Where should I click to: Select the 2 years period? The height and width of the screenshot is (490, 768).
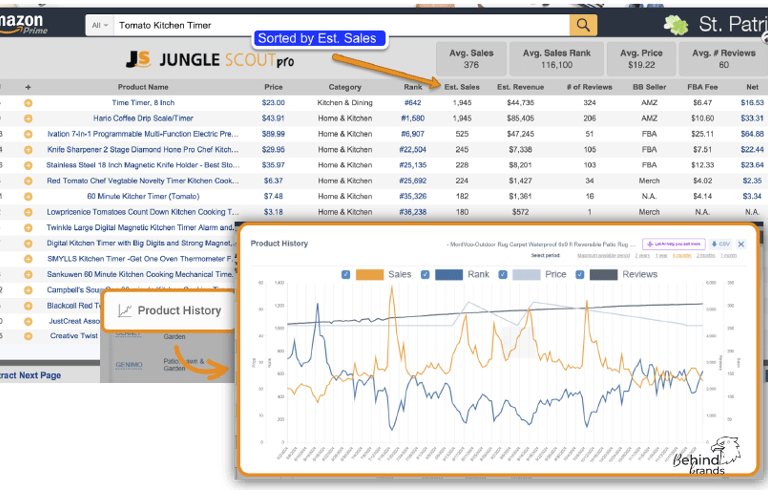(x=643, y=256)
